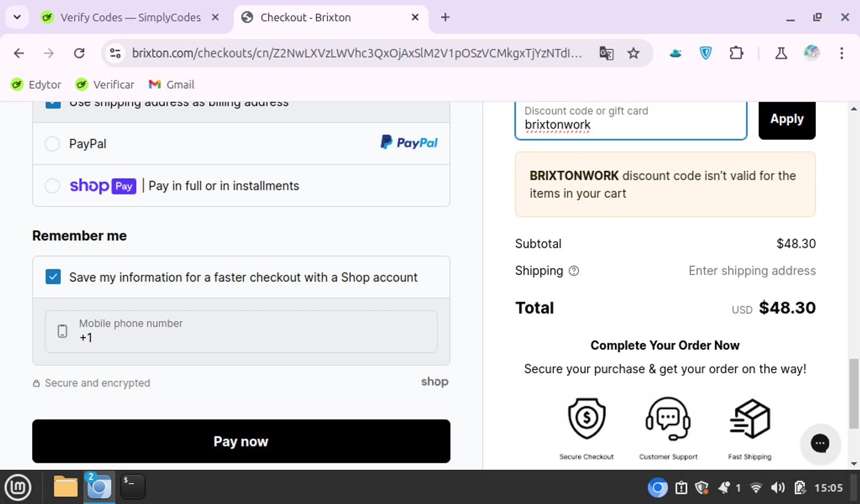Open Chrome three-dot menu
This screenshot has height=504, width=860.
click(x=842, y=53)
